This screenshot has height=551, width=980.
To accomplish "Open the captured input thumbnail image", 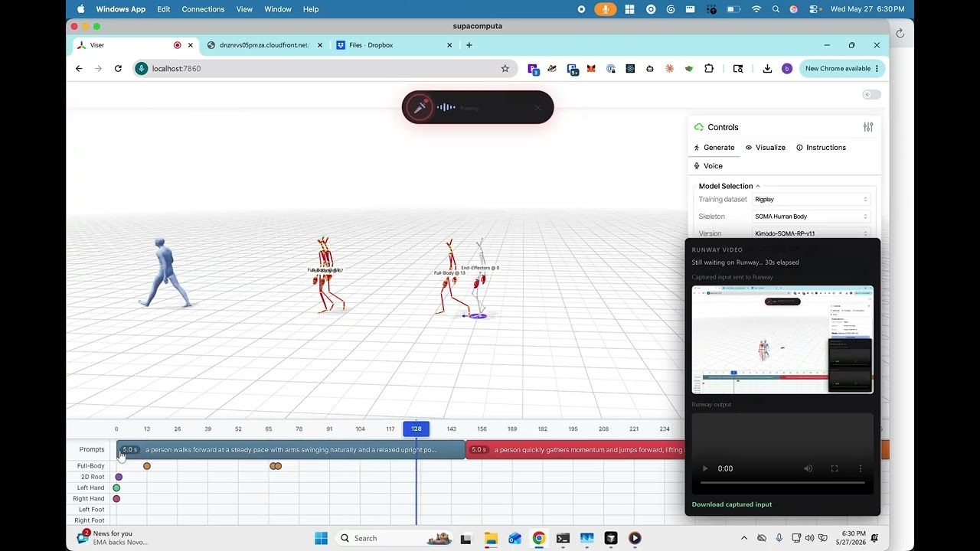I will [x=782, y=339].
